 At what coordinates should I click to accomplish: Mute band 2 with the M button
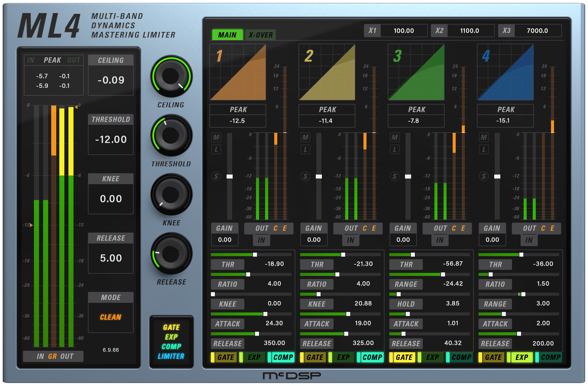tap(305, 137)
